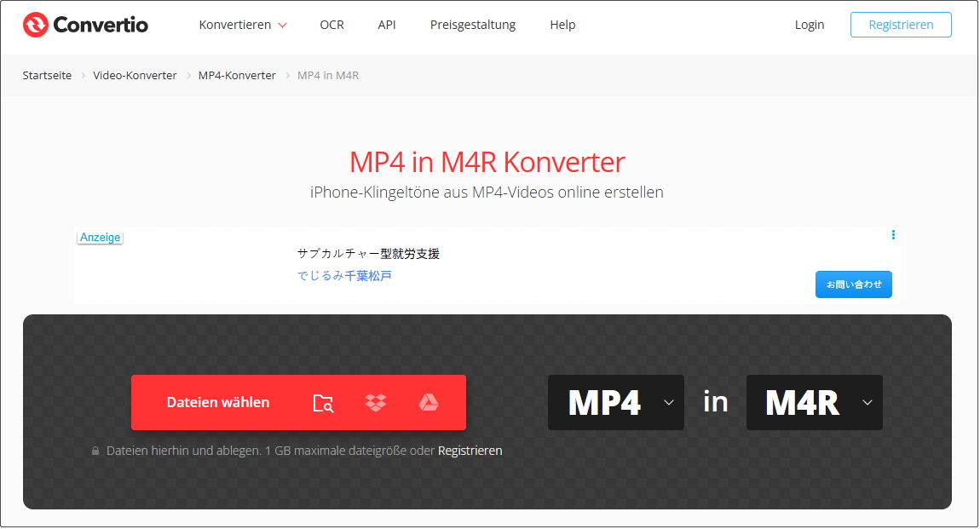
Task: Click the Anzeige ad label
Action: (x=100, y=238)
